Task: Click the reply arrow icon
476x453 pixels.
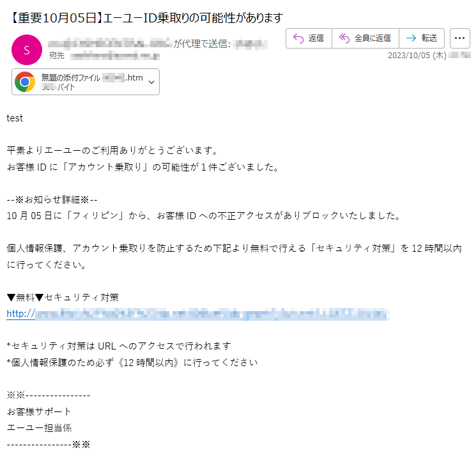Action: point(298,38)
